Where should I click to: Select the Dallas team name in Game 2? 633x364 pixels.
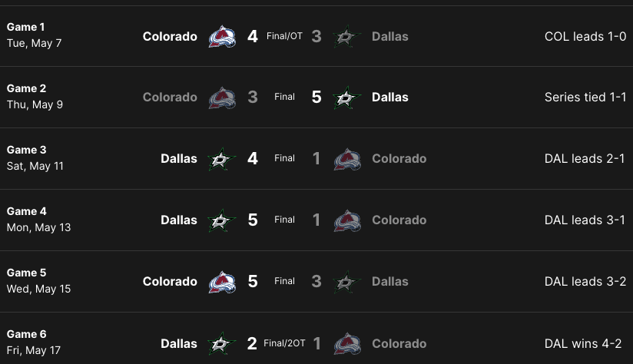[x=389, y=98]
